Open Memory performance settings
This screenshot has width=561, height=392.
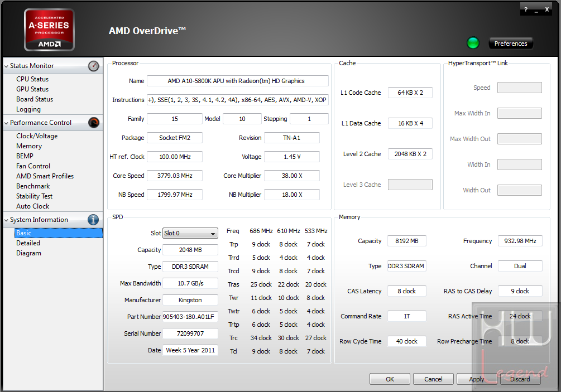(x=29, y=146)
